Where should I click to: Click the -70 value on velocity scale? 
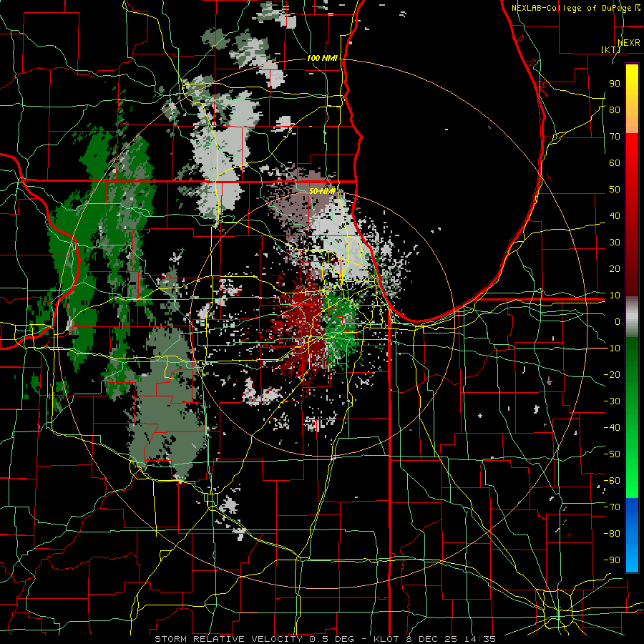point(612,507)
